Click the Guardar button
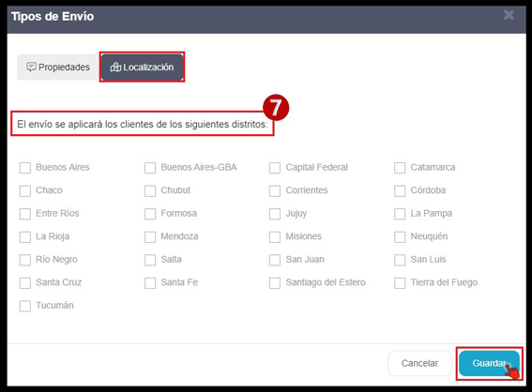 489,363
